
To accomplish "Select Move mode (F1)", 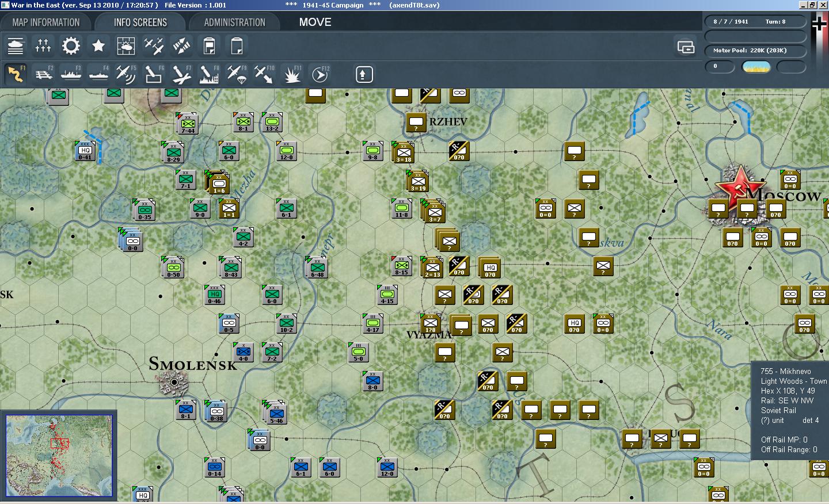I will click(16, 74).
